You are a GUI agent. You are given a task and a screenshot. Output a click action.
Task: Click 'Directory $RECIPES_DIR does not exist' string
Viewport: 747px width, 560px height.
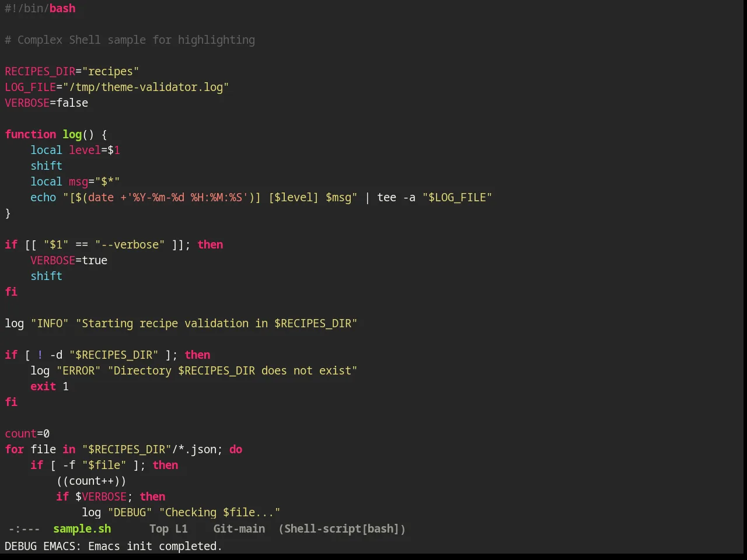point(232,370)
